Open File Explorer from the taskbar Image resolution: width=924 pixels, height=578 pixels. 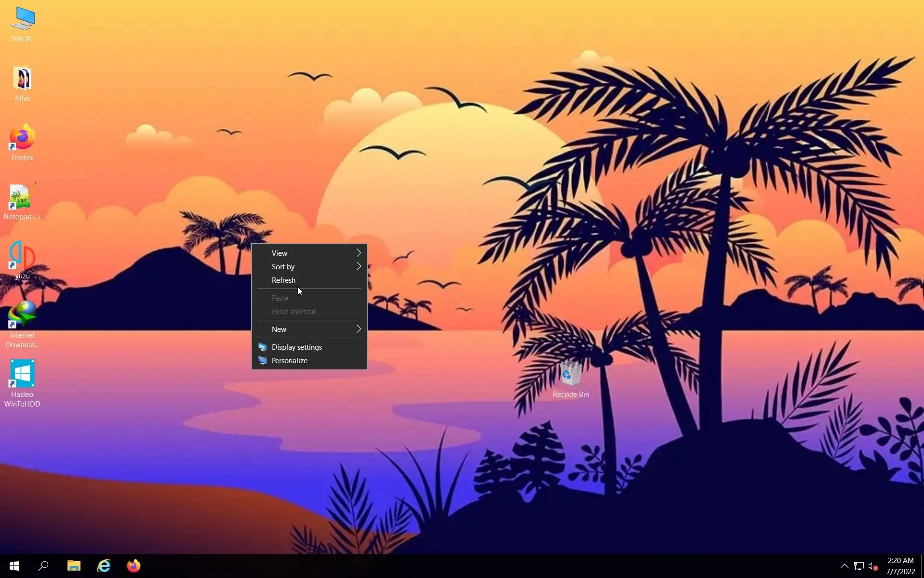coord(74,565)
